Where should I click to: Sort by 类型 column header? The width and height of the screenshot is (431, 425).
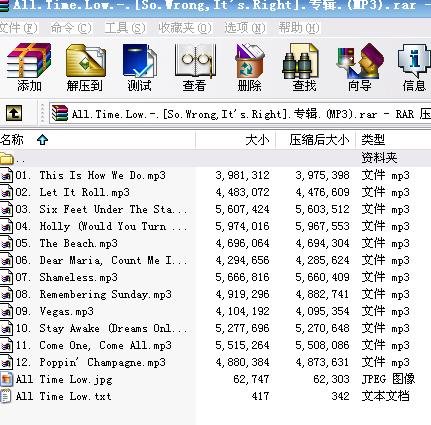(x=393, y=140)
